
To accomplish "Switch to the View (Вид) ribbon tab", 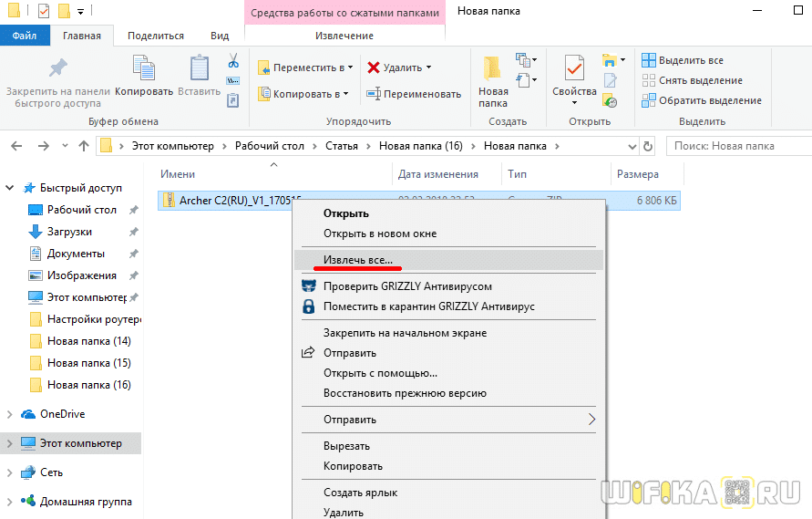I will 220,36.
